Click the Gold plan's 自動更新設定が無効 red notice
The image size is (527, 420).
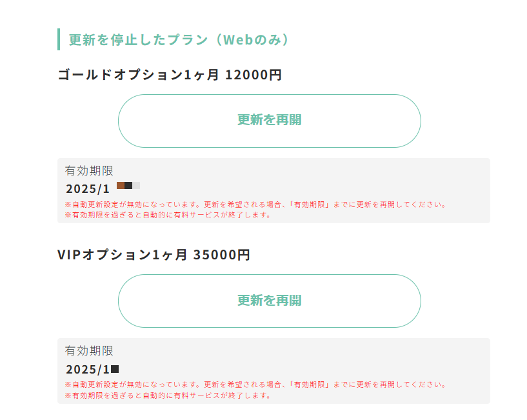tap(255, 205)
